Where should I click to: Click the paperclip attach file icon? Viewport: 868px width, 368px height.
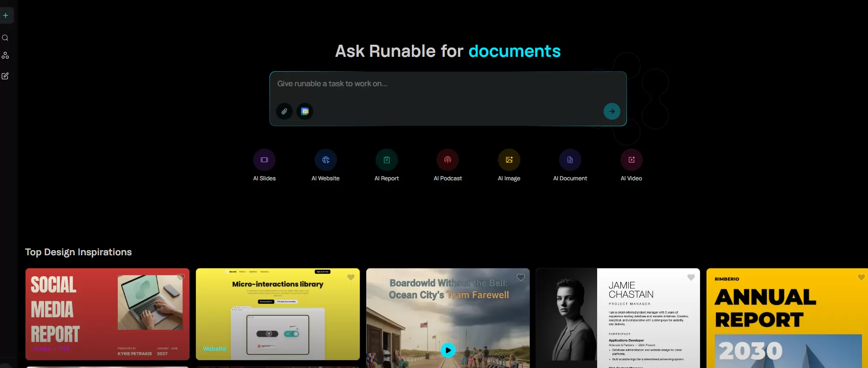point(284,111)
